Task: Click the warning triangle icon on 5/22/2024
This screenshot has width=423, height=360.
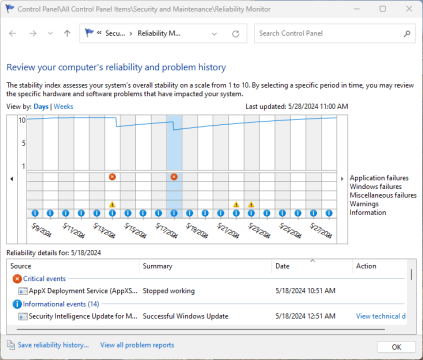Action: click(x=236, y=204)
